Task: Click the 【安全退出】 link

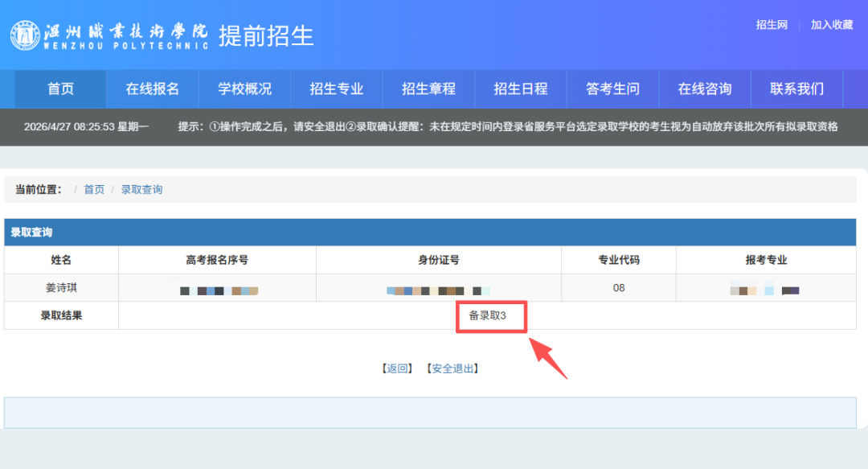Action: click(x=452, y=368)
